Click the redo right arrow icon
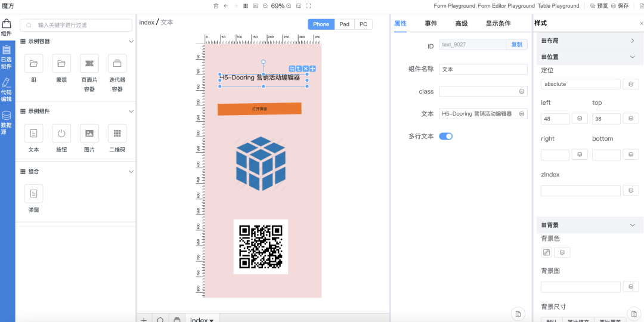 click(236, 6)
